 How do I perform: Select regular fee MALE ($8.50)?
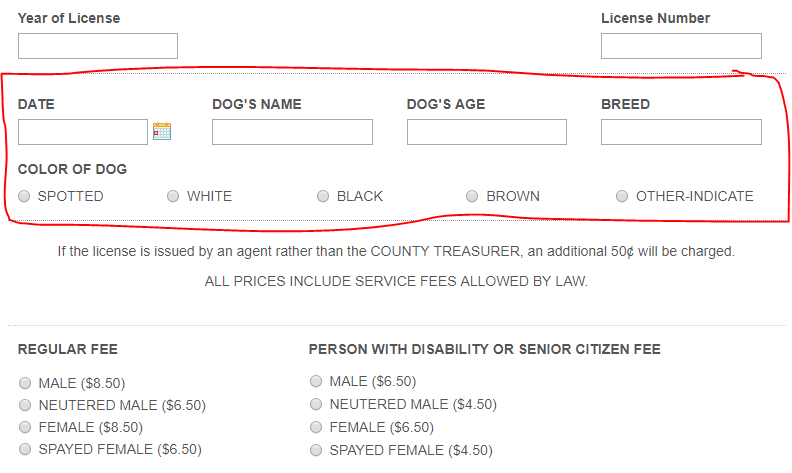tap(25, 383)
